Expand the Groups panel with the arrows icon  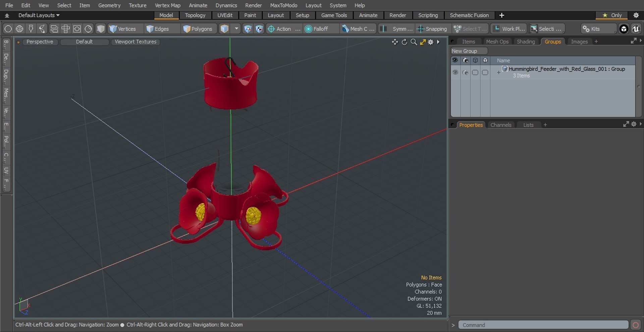point(634,41)
